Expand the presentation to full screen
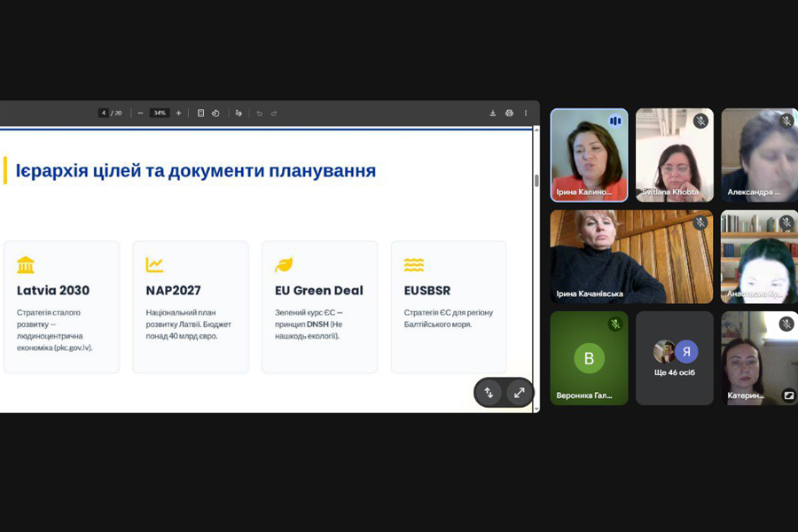The image size is (798, 532). pos(519,393)
